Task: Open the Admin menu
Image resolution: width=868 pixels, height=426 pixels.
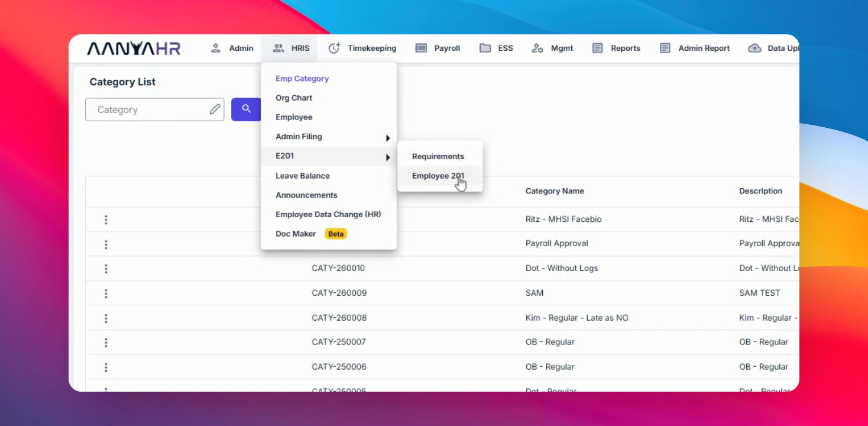Action: click(x=232, y=49)
